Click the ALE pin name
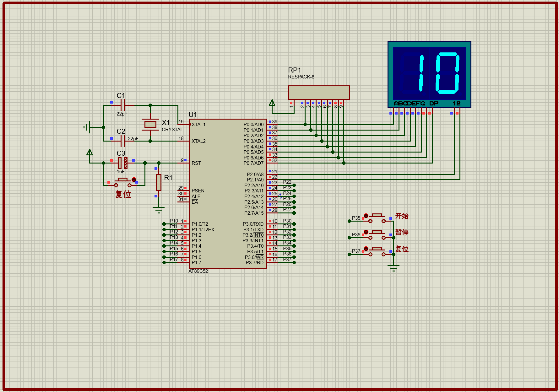 (x=196, y=196)
